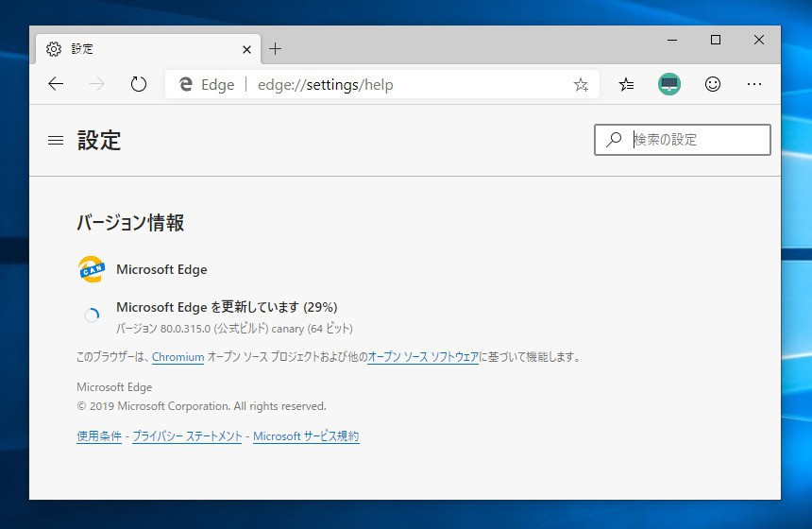The image size is (812, 529).
Task: Click the Edge Canary logo icon
Action: coord(92,269)
